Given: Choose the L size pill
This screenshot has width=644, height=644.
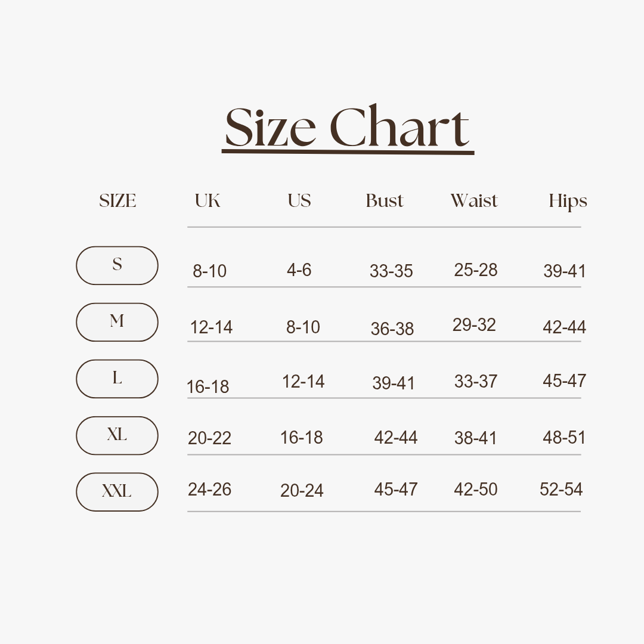Looking at the screenshot, I should coord(117,379).
